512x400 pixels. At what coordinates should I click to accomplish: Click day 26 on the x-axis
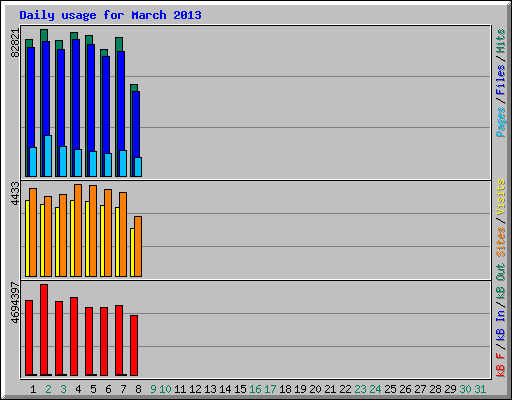coord(405,389)
